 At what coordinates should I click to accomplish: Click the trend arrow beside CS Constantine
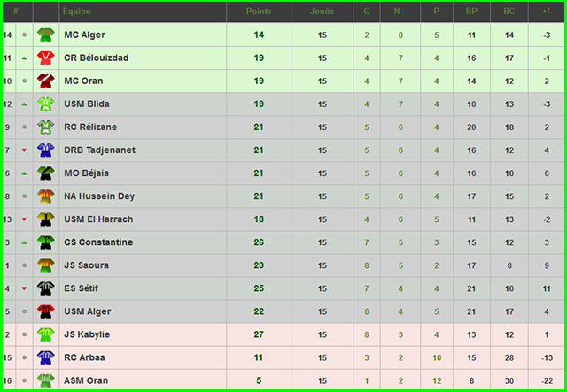(x=24, y=242)
